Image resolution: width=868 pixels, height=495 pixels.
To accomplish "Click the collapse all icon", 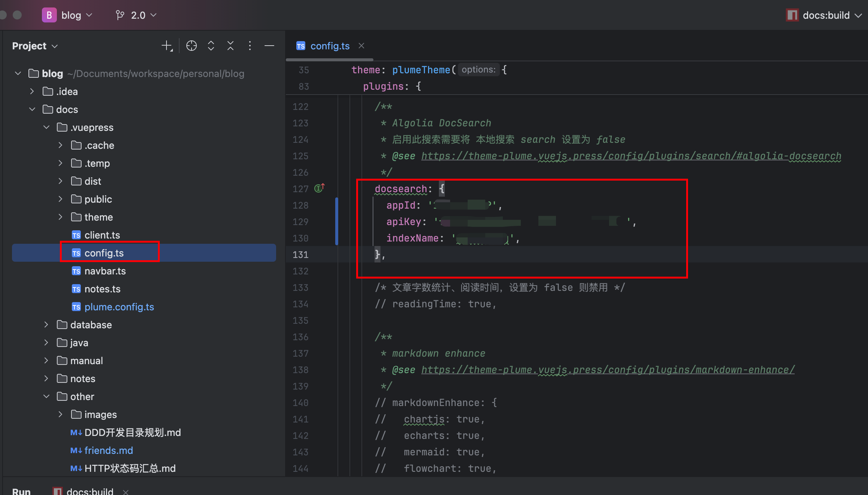I will pos(230,46).
